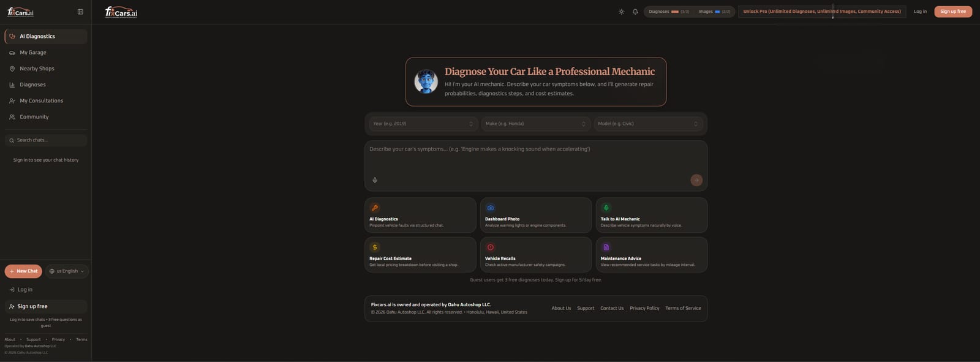Screen dimensions: 980x362
Task: Click Log in in the top bar
Action: click(920, 12)
